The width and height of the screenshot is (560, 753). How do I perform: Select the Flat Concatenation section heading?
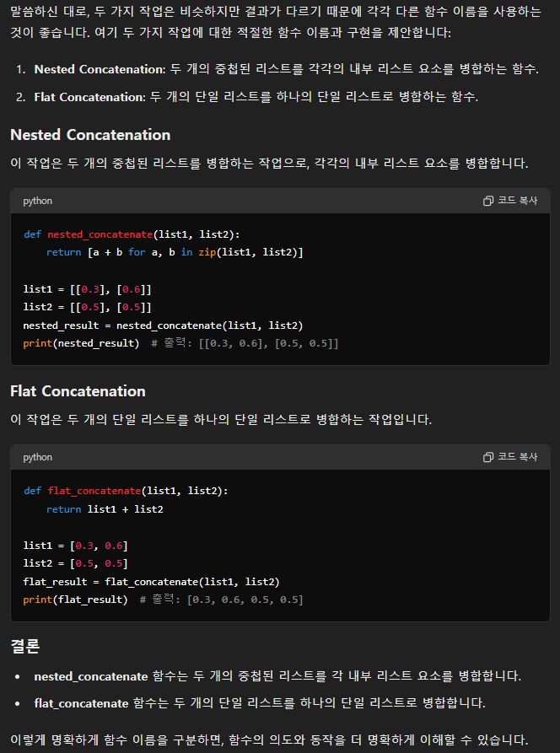pyautogui.click(x=78, y=391)
